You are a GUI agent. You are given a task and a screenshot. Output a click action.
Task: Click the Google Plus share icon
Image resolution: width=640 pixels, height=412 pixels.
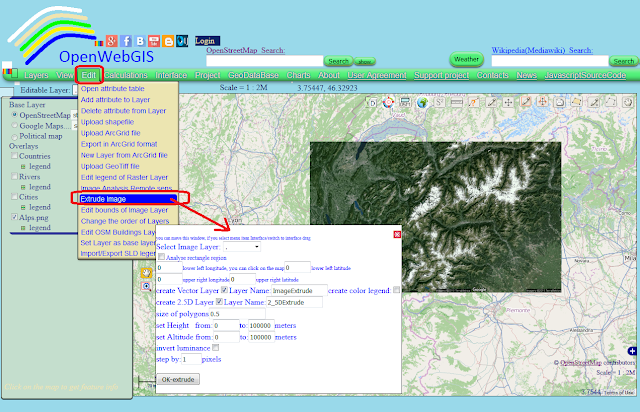(x=112, y=41)
